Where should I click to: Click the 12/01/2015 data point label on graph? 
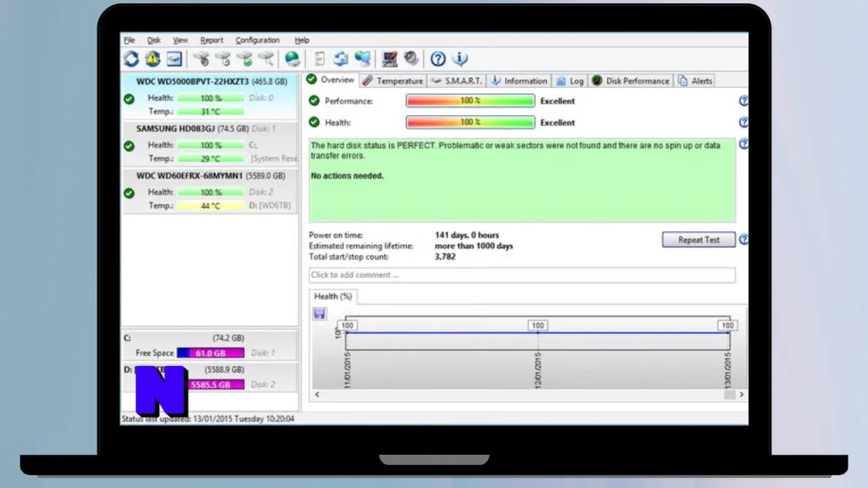[537, 325]
